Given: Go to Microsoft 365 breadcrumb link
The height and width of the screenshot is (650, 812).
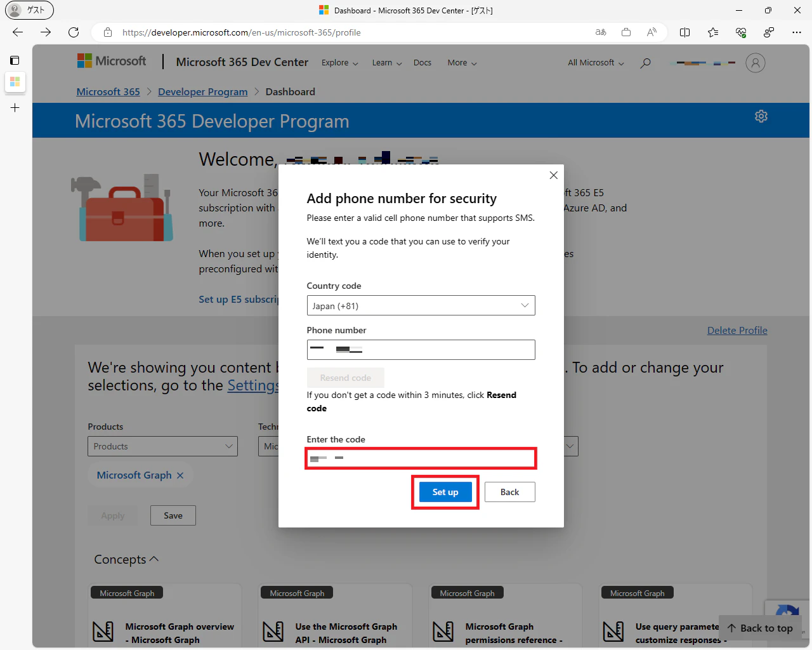Looking at the screenshot, I should point(108,92).
